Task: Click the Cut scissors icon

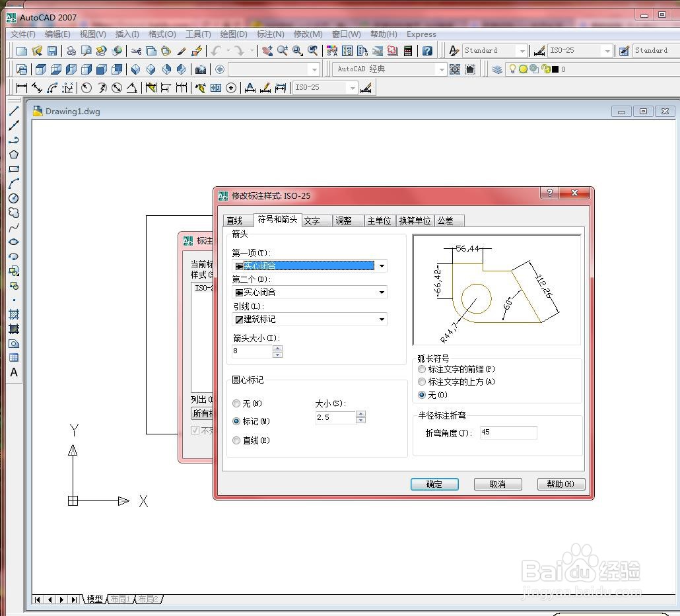Action: [136, 51]
